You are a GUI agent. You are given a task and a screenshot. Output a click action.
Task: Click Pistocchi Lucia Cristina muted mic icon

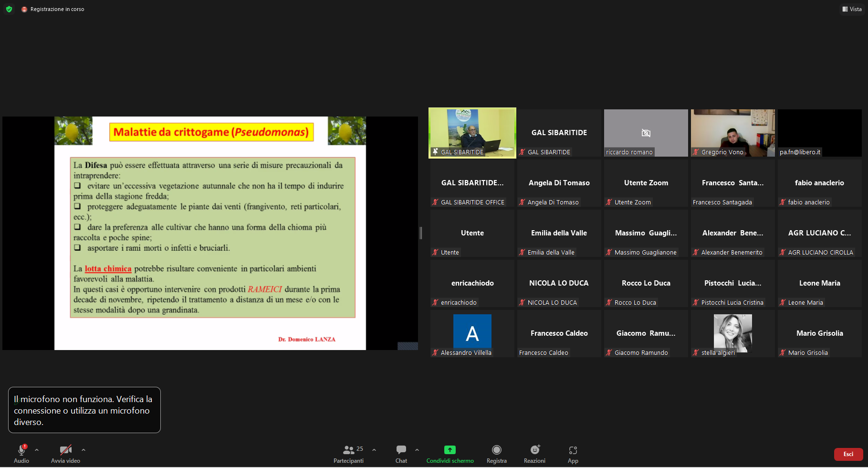(696, 302)
